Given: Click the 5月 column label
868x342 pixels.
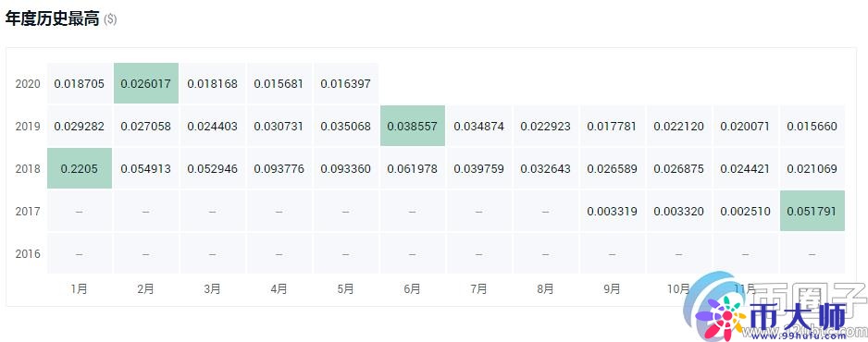Looking at the screenshot, I should click(345, 289).
